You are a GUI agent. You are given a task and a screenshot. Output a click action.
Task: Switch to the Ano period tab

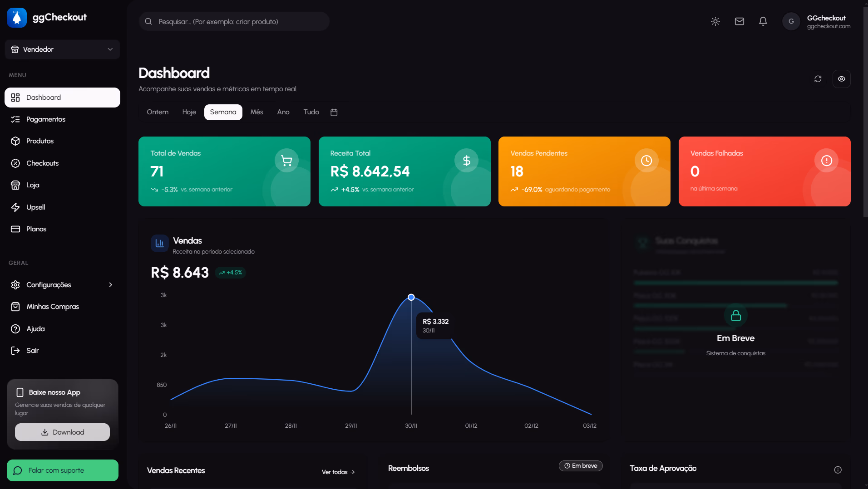point(283,112)
